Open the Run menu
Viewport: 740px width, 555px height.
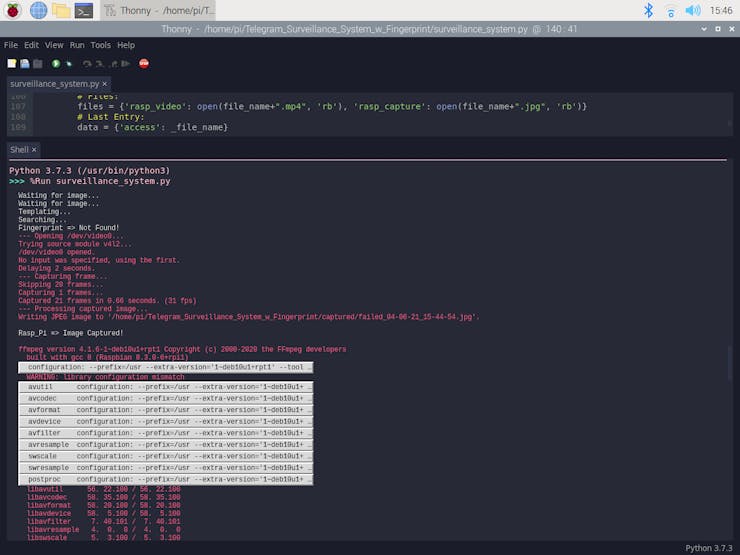pos(77,45)
